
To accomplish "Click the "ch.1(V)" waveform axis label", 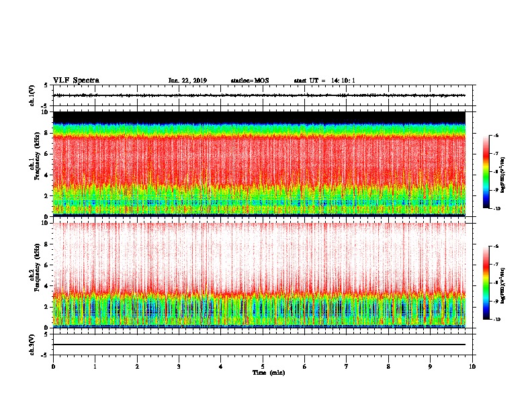I will (x=32, y=95).
